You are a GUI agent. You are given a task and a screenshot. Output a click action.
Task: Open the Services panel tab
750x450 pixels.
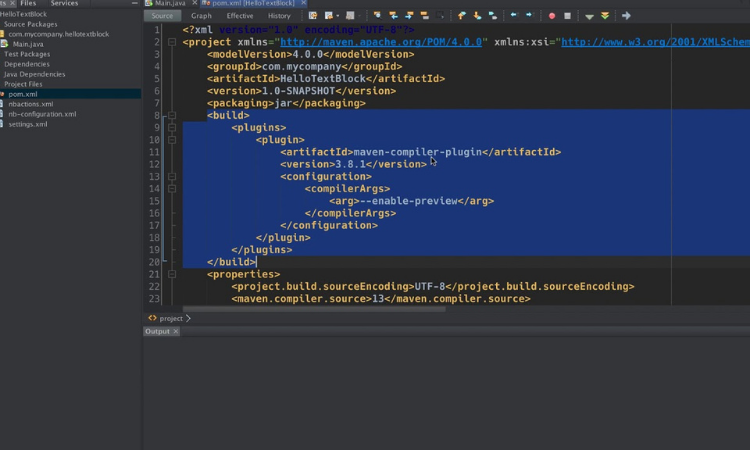coord(64,3)
